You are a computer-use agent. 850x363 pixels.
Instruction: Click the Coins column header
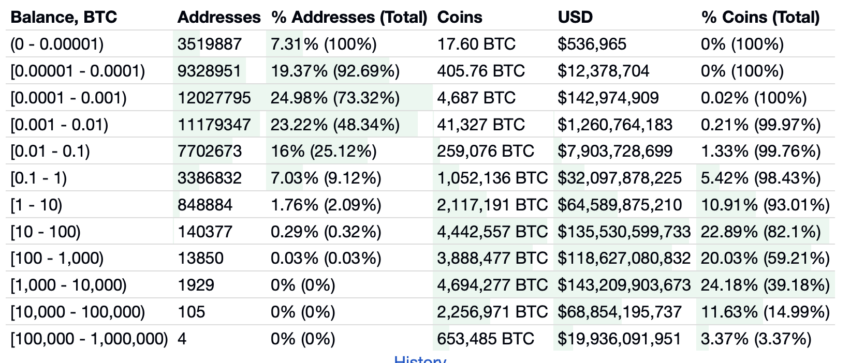[460, 17]
